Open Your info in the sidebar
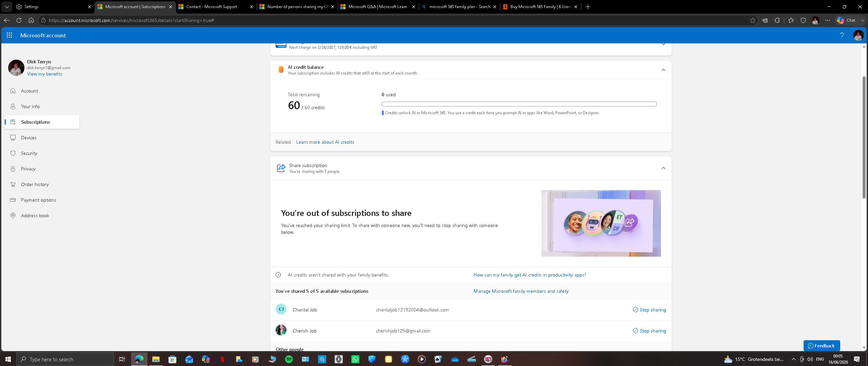Viewport: 868px width, 366px height. point(42,106)
